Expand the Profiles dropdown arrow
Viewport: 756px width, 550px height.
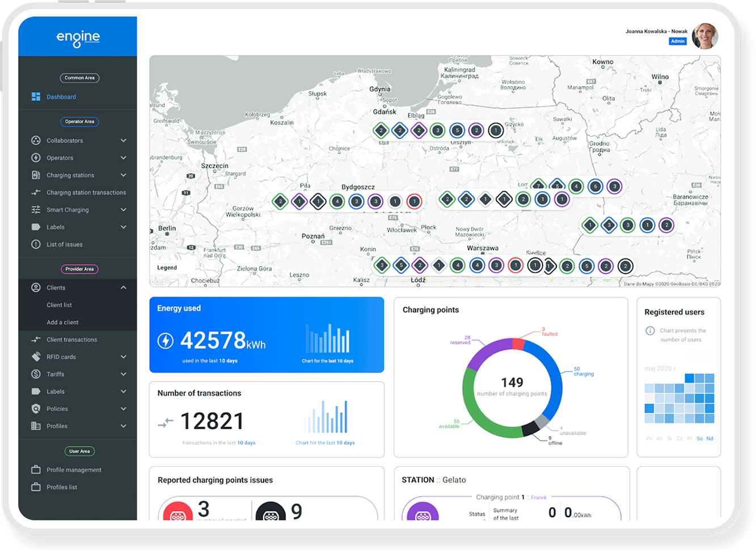(124, 426)
